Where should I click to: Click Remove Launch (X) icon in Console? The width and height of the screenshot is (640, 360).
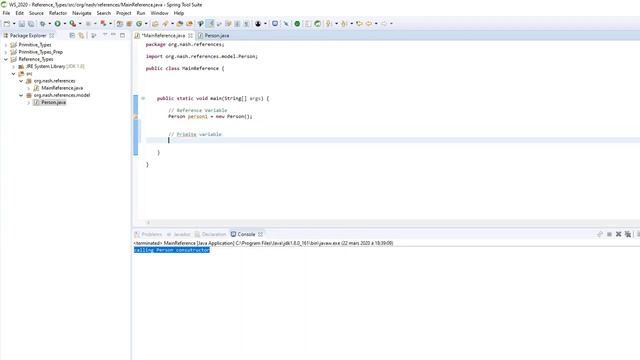tap(618, 234)
